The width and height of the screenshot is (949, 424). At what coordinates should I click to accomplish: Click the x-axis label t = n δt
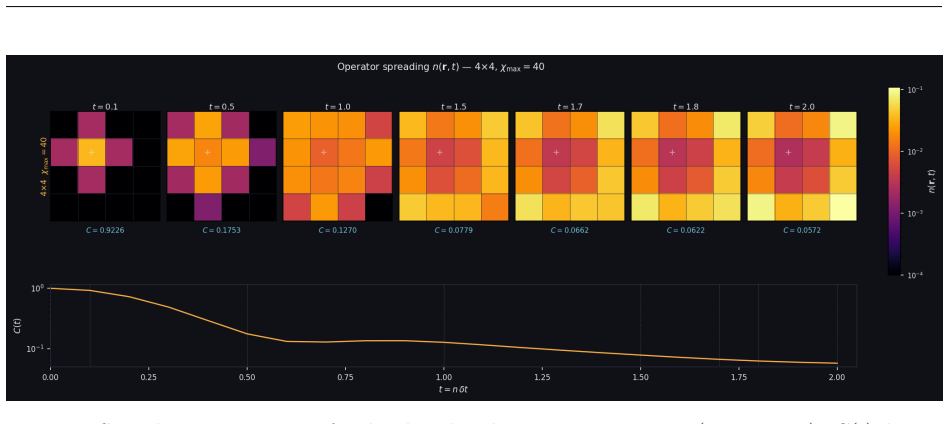[x=453, y=390]
